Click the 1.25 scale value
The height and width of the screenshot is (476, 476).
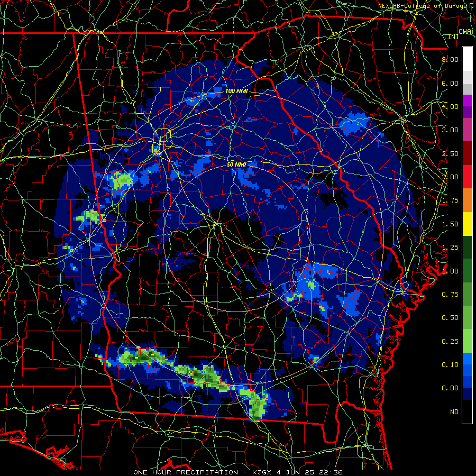click(x=450, y=248)
